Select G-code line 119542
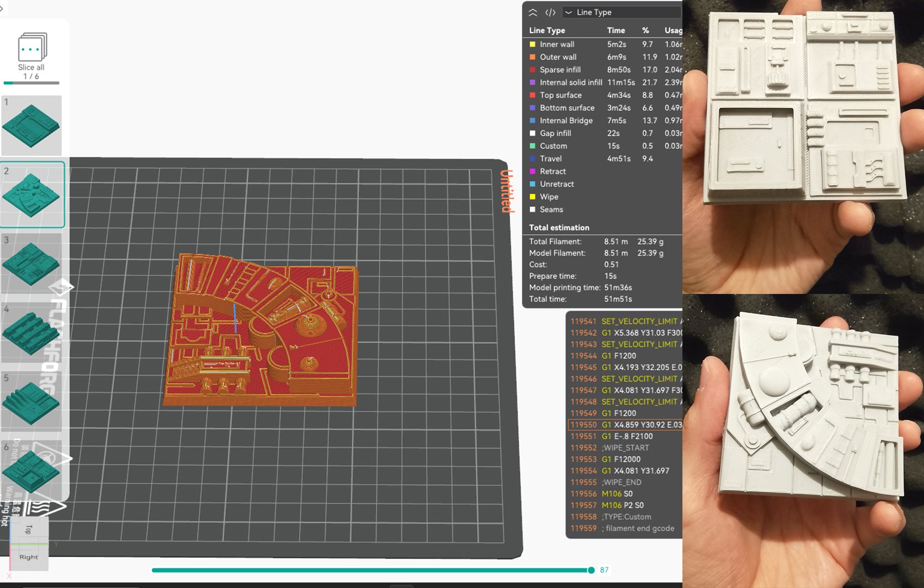The height and width of the screenshot is (588, 924). click(625, 333)
